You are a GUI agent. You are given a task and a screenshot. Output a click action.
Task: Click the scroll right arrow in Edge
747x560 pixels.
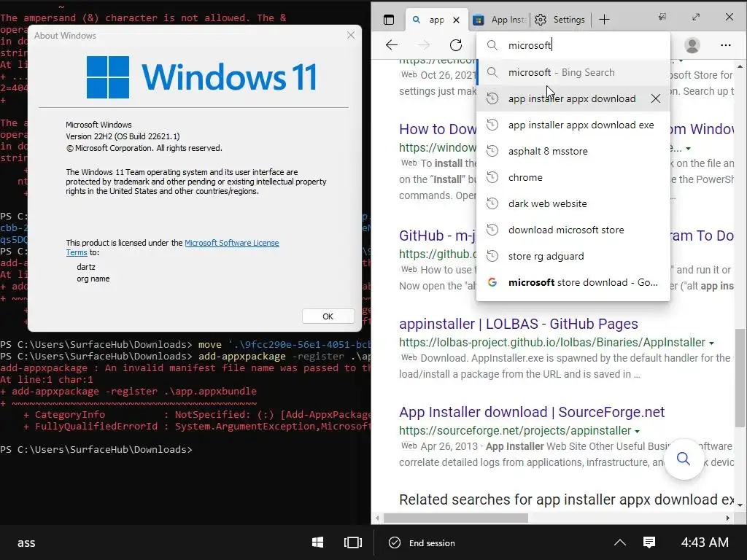point(727,518)
